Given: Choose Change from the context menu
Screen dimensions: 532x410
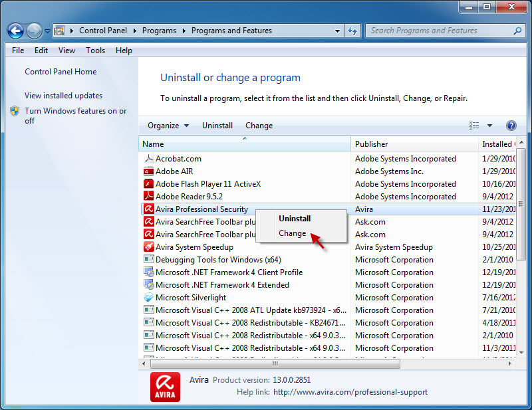Looking at the screenshot, I should click(292, 233).
